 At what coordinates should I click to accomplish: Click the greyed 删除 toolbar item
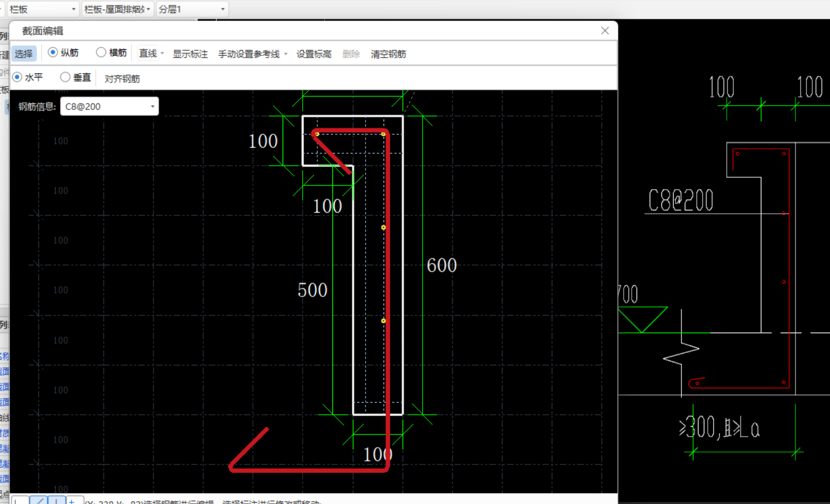point(351,54)
